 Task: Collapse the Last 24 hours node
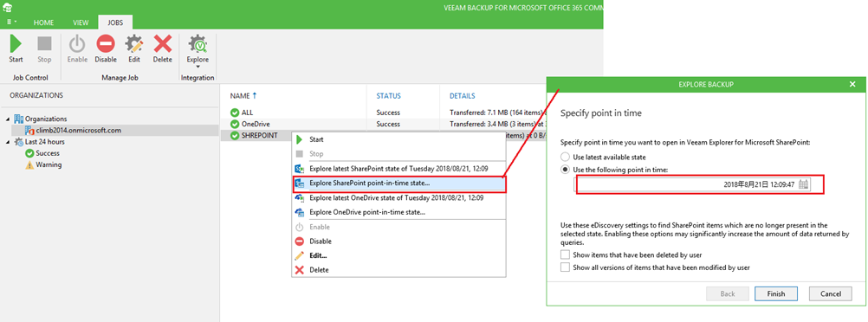[8, 142]
